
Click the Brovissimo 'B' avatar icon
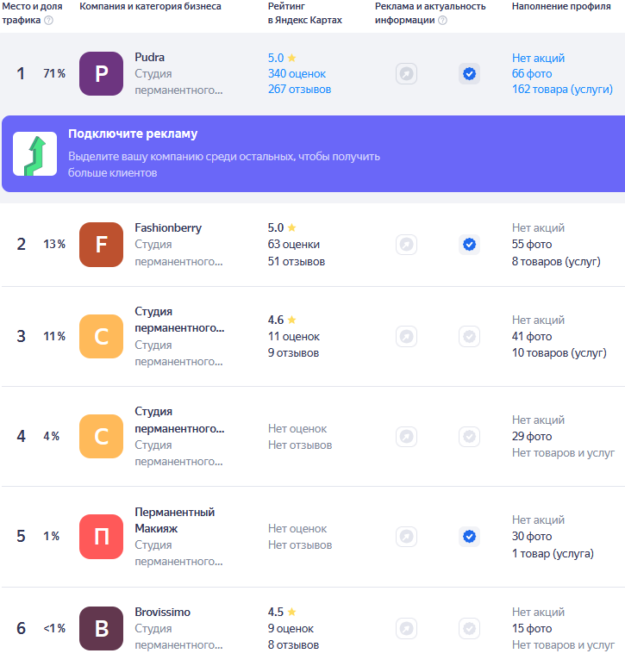point(101,629)
